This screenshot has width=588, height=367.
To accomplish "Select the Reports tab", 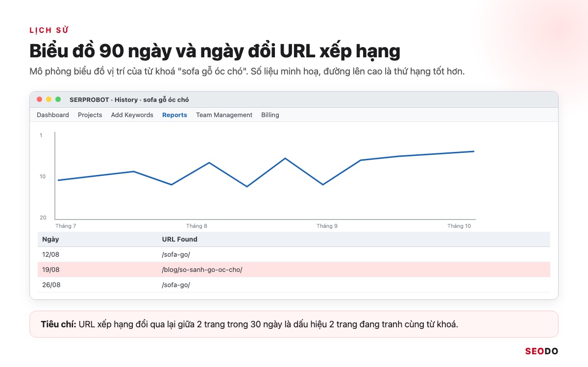I will (x=174, y=115).
